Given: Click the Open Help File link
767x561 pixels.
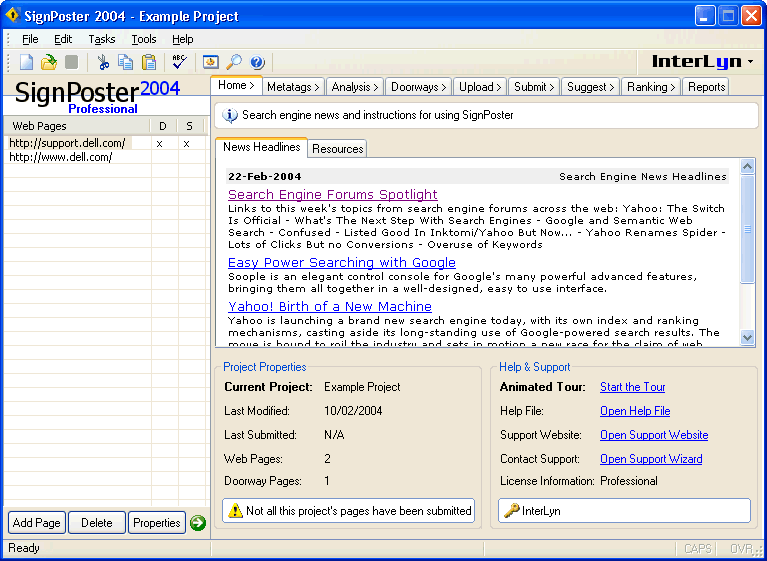Looking at the screenshot, I should click(x=635, y=411).
